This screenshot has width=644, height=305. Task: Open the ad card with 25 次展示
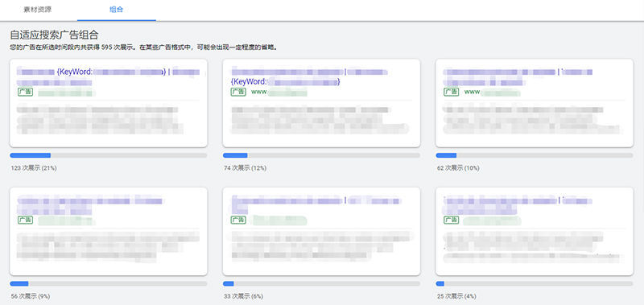(x=535, y=232)
